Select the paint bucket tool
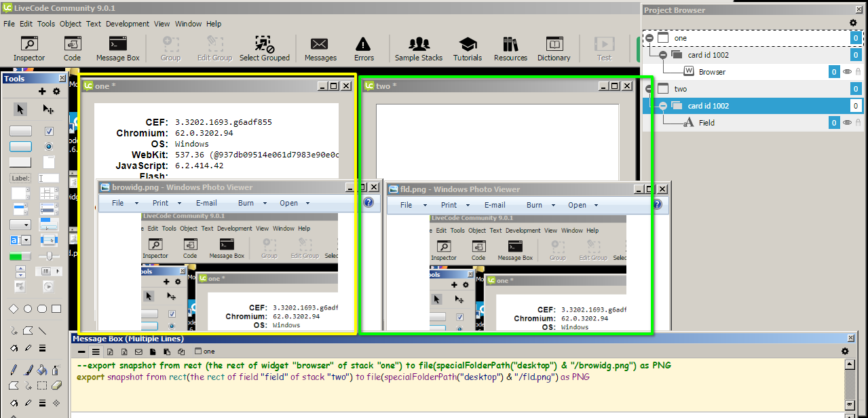Screen dimensions: 868x418 (42, 370)
